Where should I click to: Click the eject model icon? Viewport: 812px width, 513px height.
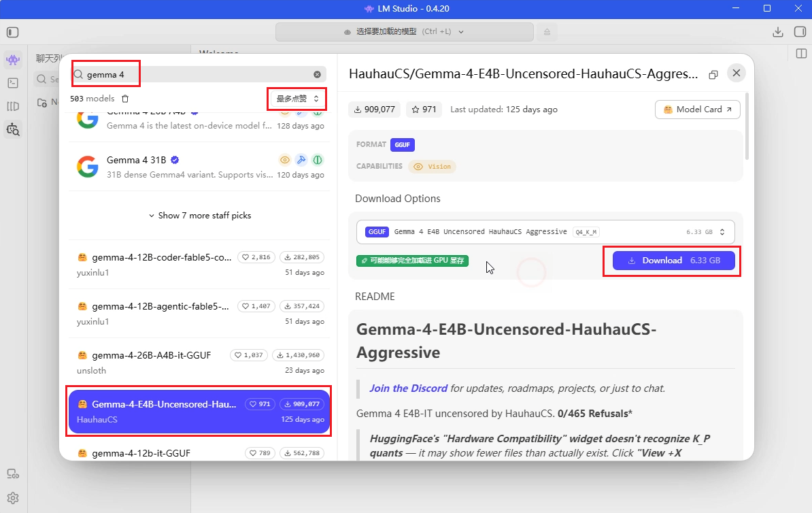547,32
